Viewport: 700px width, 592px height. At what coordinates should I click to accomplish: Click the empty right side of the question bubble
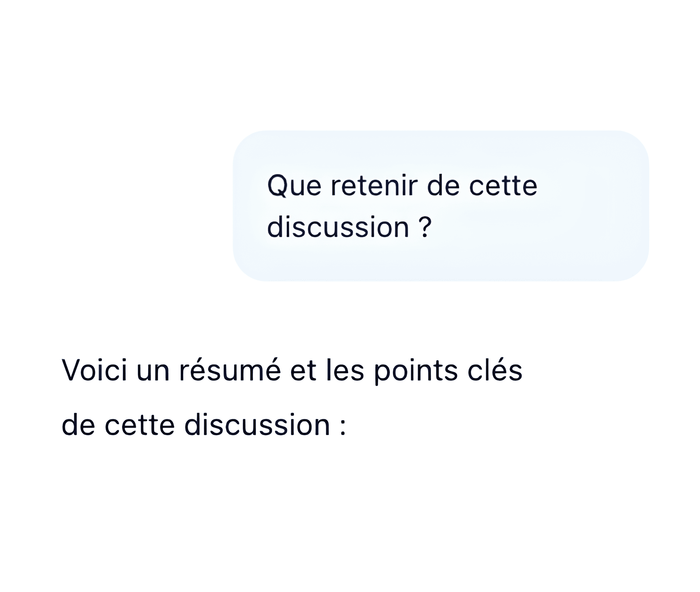tap(594, 208)
